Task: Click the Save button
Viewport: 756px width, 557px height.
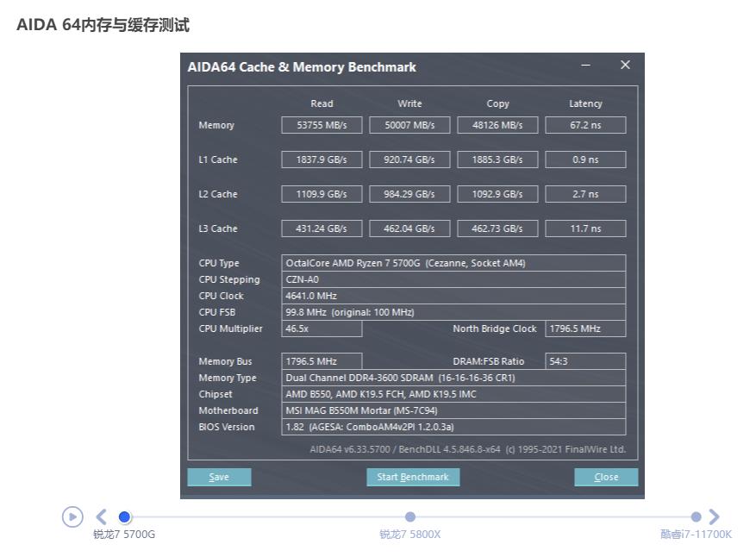Action: [219, 476]
